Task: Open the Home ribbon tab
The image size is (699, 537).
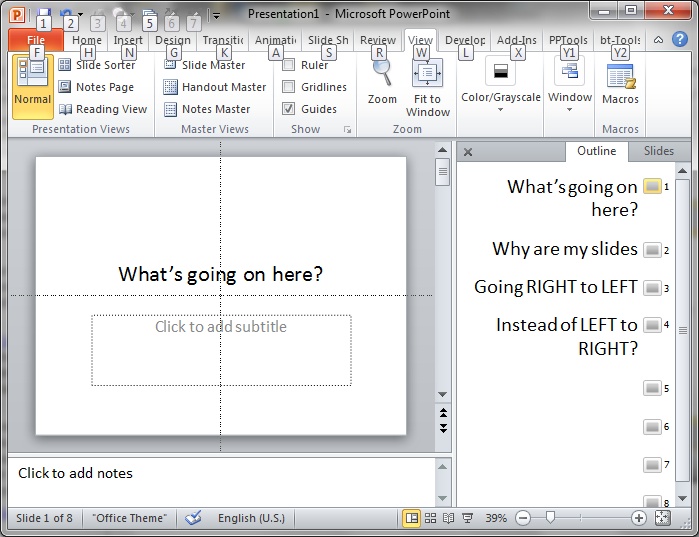Action: coord(87,40)
